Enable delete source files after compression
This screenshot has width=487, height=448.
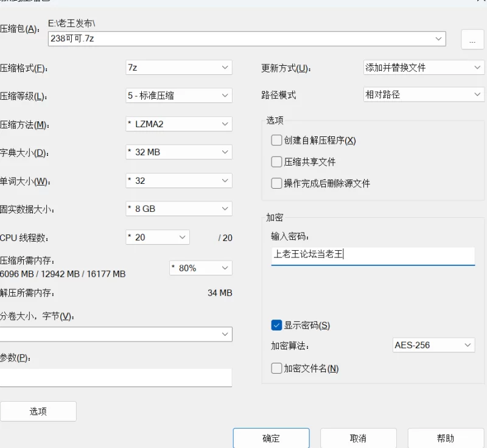(x=277, y=183)
